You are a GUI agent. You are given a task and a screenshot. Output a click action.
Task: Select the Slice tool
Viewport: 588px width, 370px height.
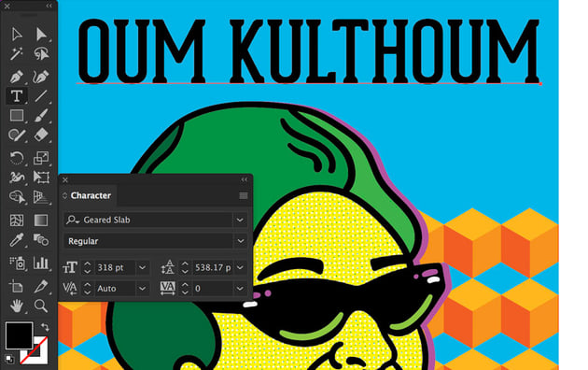41,286
